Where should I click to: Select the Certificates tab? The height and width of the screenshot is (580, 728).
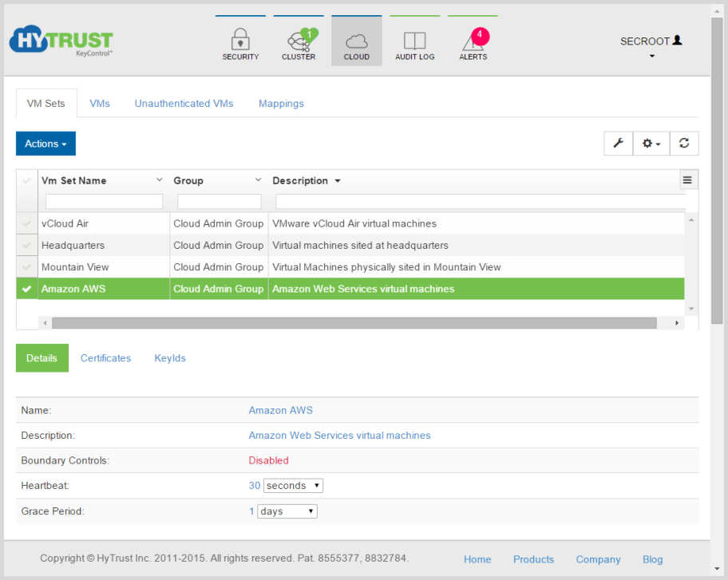click(105, 358)
